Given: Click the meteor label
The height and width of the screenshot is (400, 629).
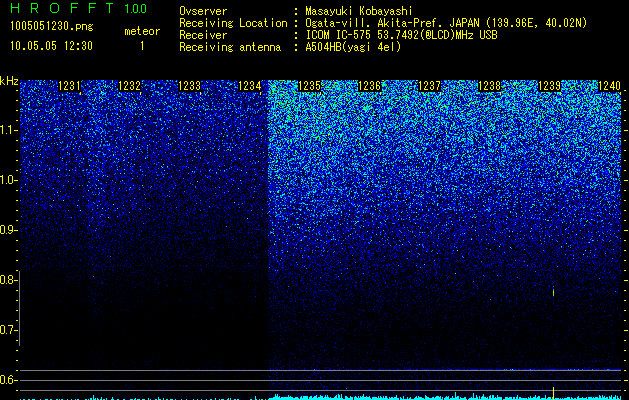Looking at the screenshot, I should click(142, 31).
